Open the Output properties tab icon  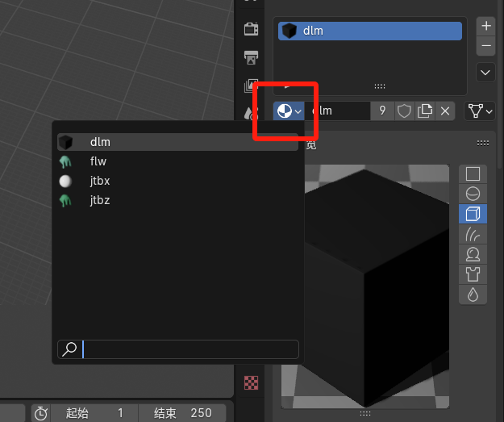tap(251, 57)
